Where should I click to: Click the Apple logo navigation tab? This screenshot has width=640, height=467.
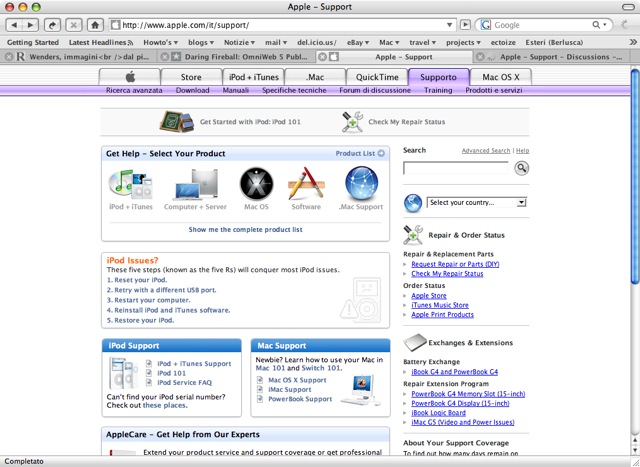(x=130, y=77)
